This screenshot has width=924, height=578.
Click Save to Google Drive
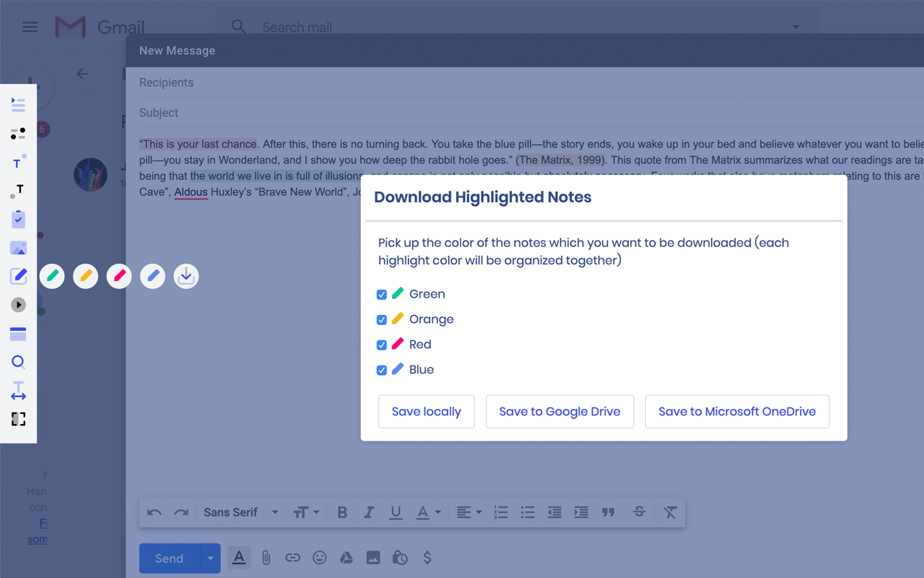pos(559,411)
